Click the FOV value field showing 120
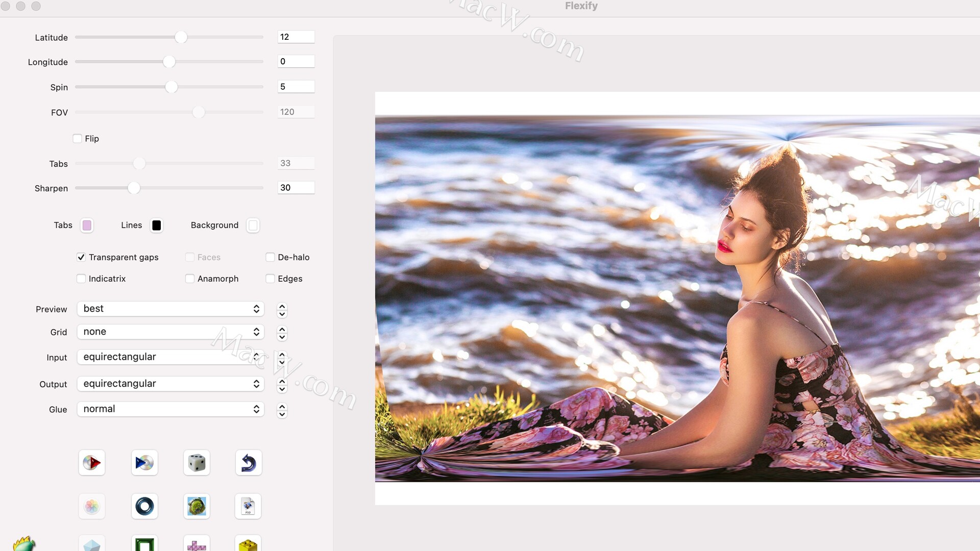Image resolution: width=980 pixels, height=551 pixels. 296,112
